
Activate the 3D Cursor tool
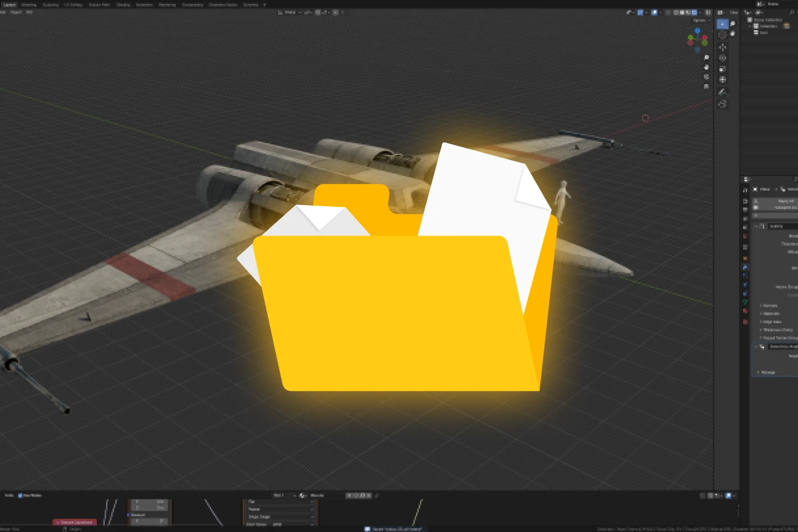723,35
